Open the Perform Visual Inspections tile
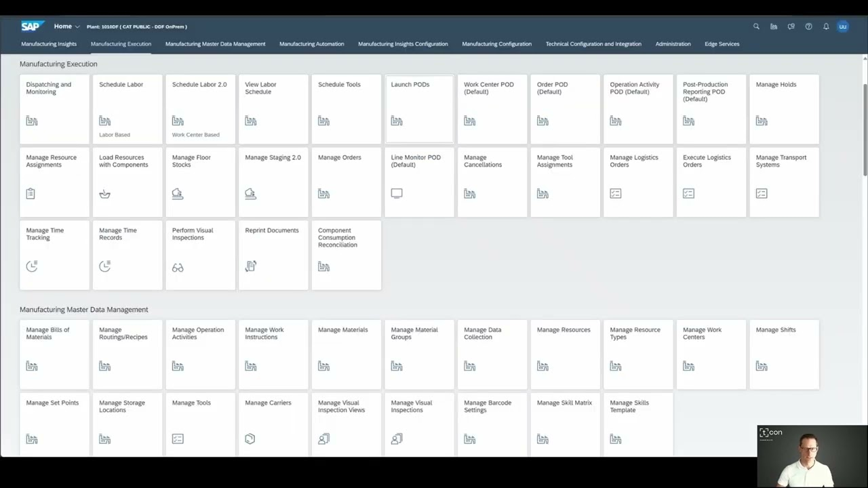 [x=200, y=255]
